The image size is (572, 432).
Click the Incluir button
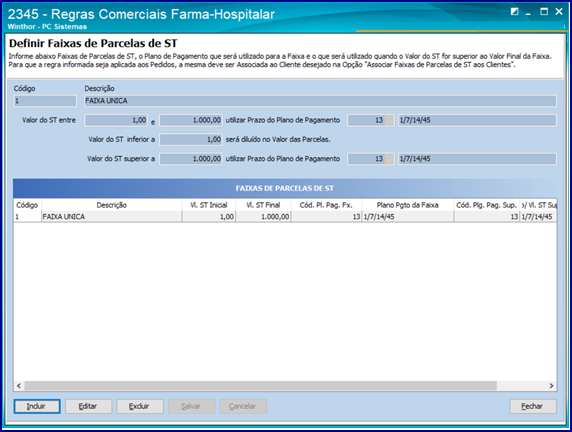(37, 406)
